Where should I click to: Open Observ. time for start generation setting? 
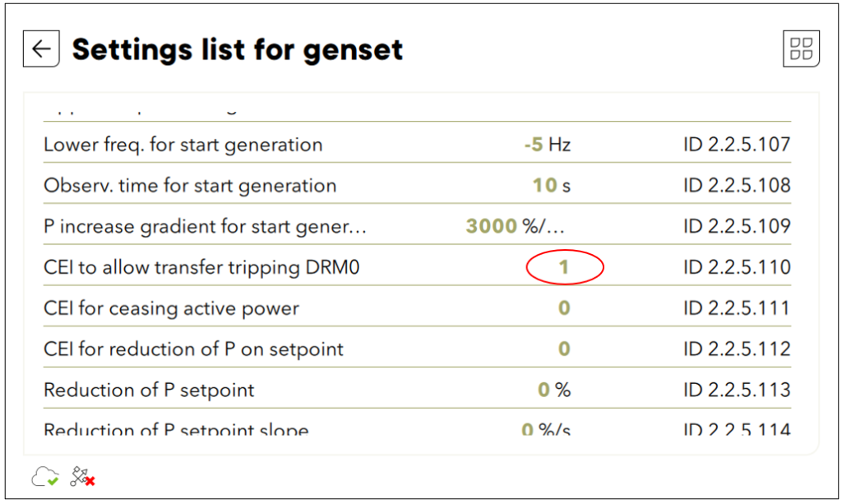[x=417, y=183]
